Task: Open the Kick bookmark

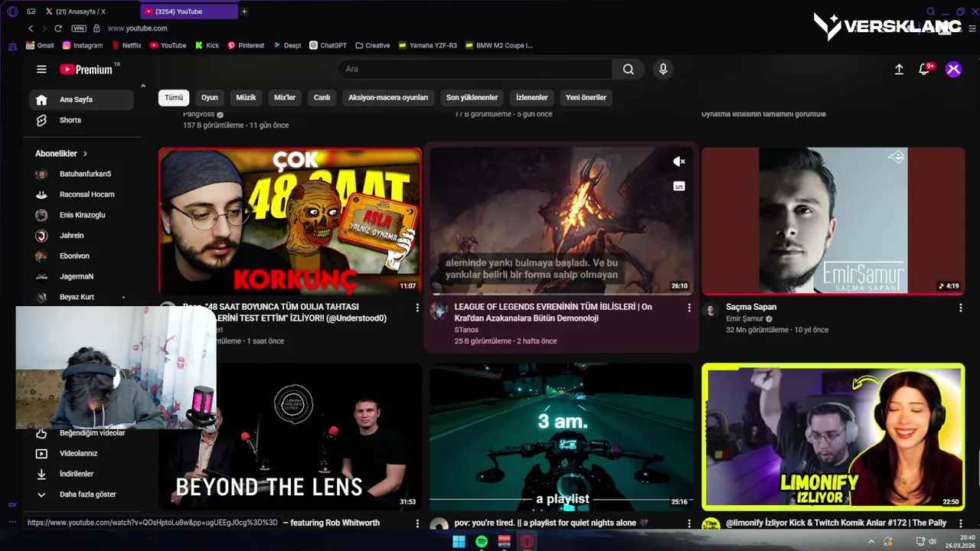Action: [x=207, y=45]
